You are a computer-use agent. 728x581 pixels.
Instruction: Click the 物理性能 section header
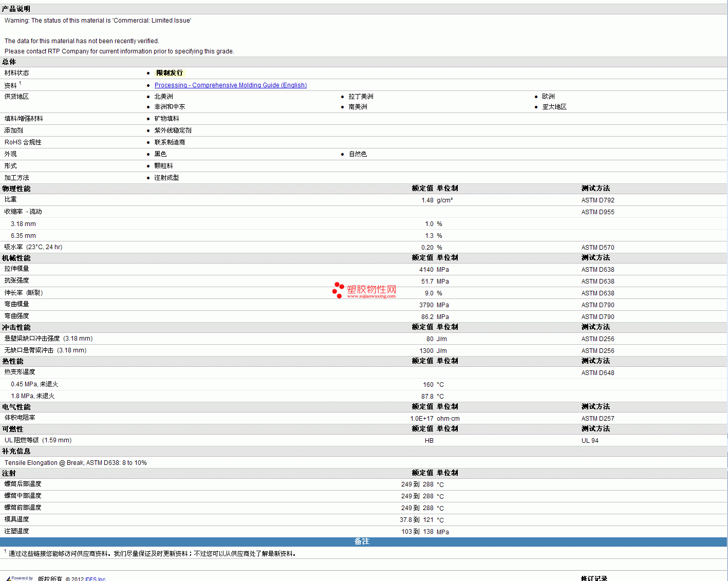pos(16,189)
